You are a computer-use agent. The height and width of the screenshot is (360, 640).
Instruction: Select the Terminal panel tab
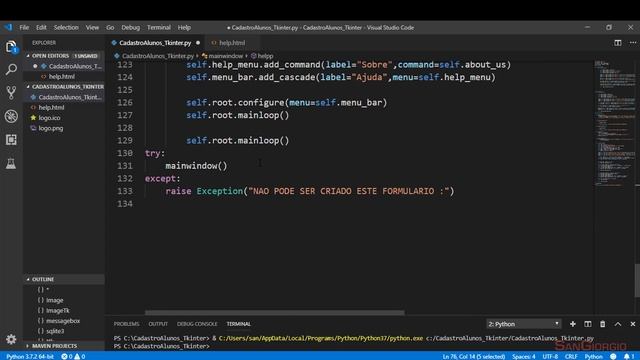click(239, 324)
